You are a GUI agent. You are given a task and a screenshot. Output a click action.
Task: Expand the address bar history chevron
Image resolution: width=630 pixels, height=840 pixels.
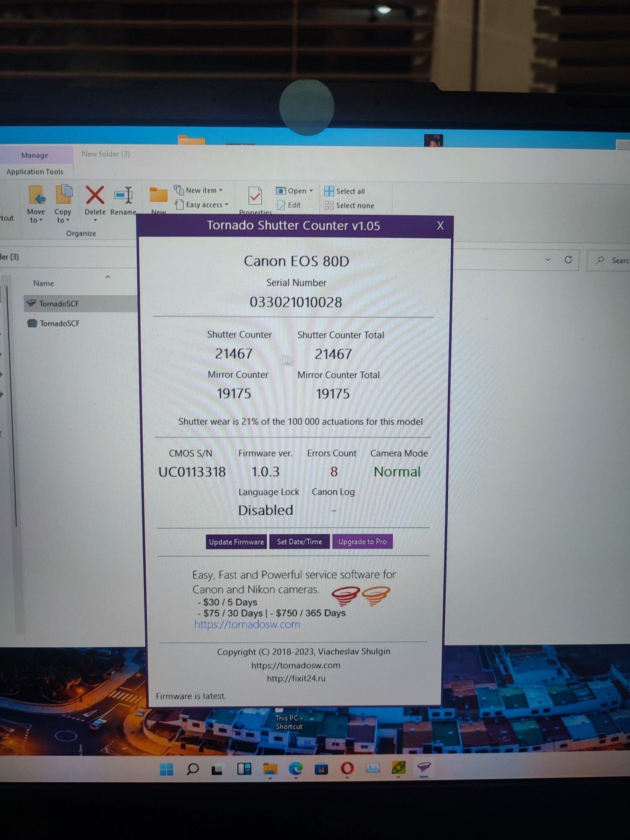click(548, 260)
